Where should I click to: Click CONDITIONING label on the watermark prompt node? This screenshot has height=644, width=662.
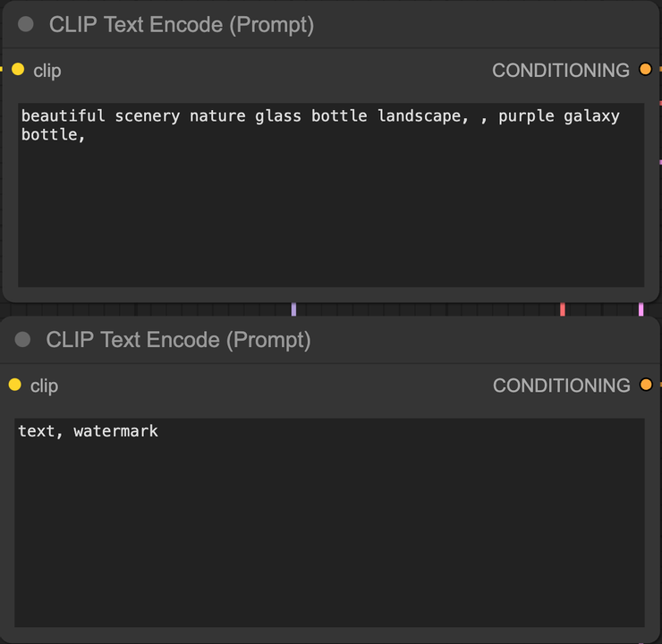pyautogui.click(x=562, y=386)
